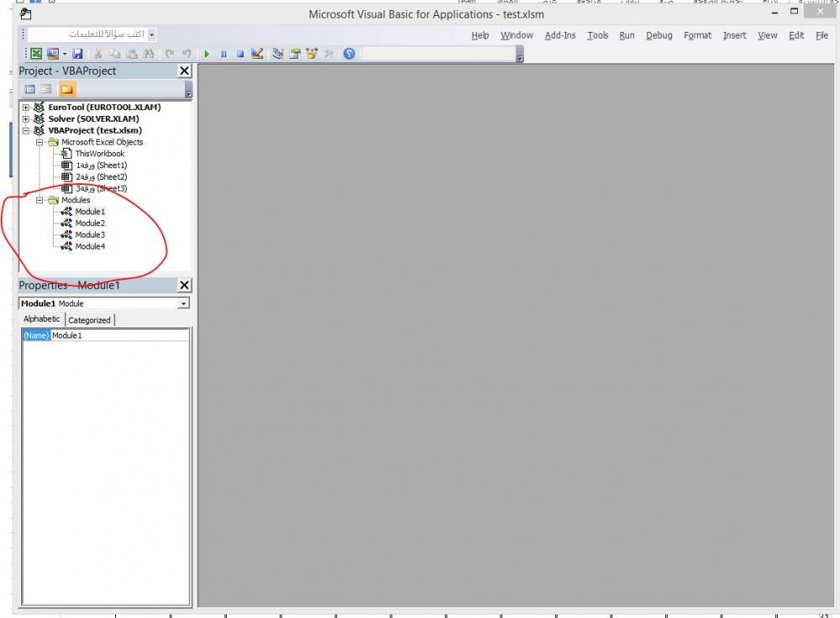Viewport: 840px width, 618px height.
Task: Select ThisWorkbook in the project tree
Action: 100,154
